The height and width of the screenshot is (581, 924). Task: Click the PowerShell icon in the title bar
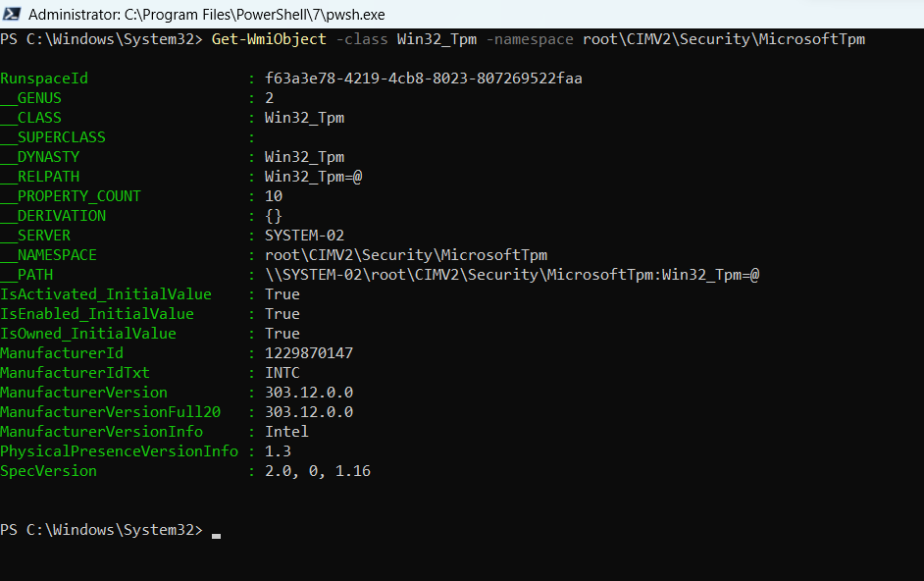11,14
